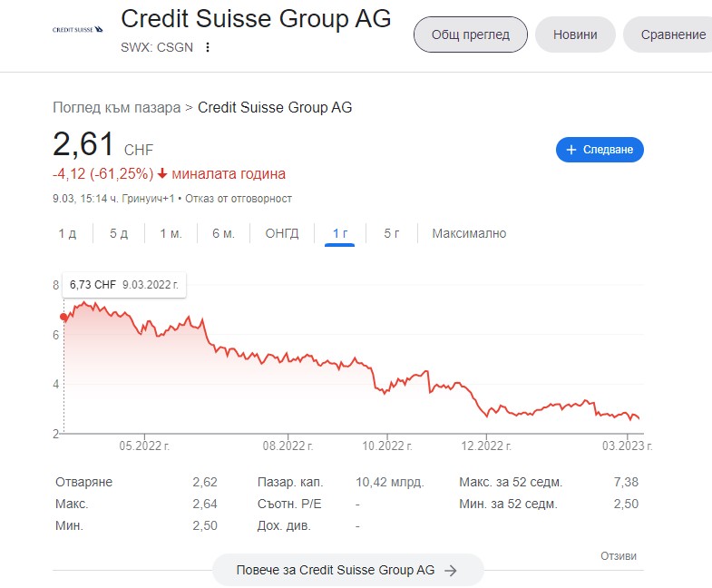Click the plus icon on Следване button
The height and width of the screenshot is (588, 712).
click(x=571, y=150)
